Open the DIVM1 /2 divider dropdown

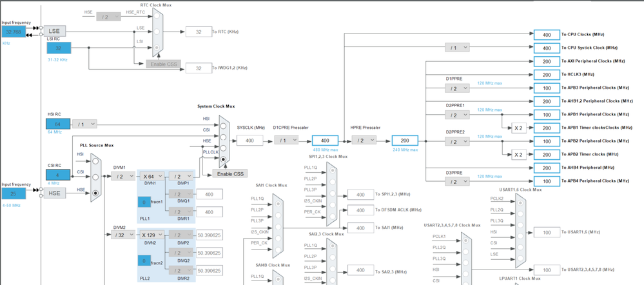[123, 176]
